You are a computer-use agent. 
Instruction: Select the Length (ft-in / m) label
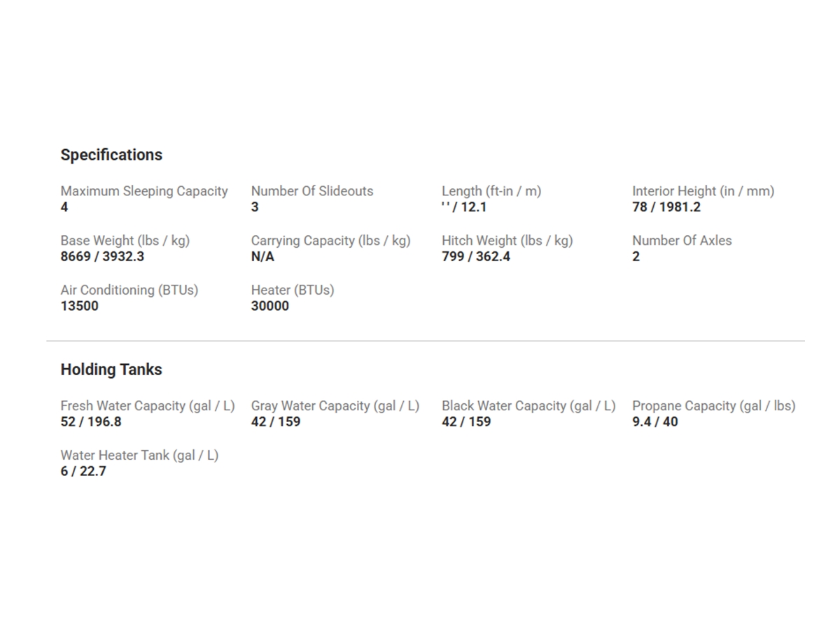[491, 191]
